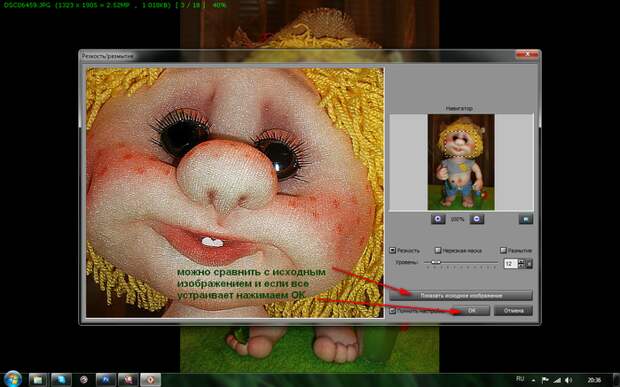Open the Photoshop taskbar icon
The image size is (620, 387).
click(106, 380)
